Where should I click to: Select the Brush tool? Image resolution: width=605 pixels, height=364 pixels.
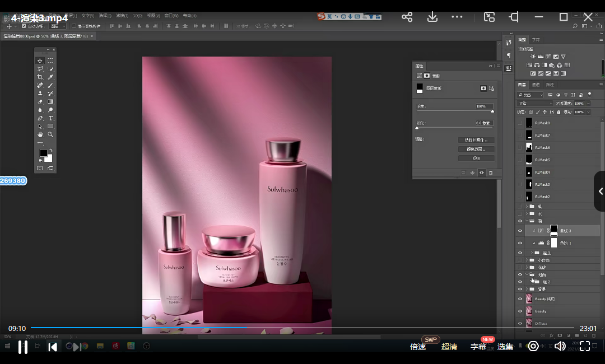pos(50,85)
